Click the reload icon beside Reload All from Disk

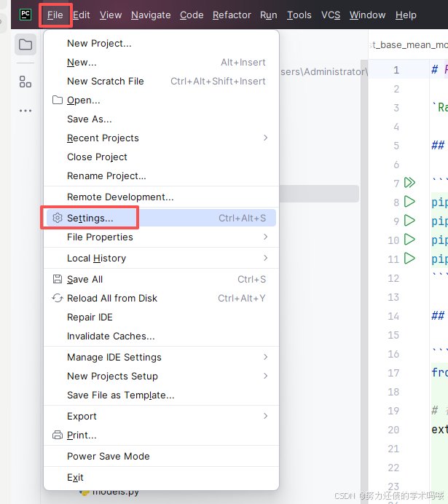(58, 298)
